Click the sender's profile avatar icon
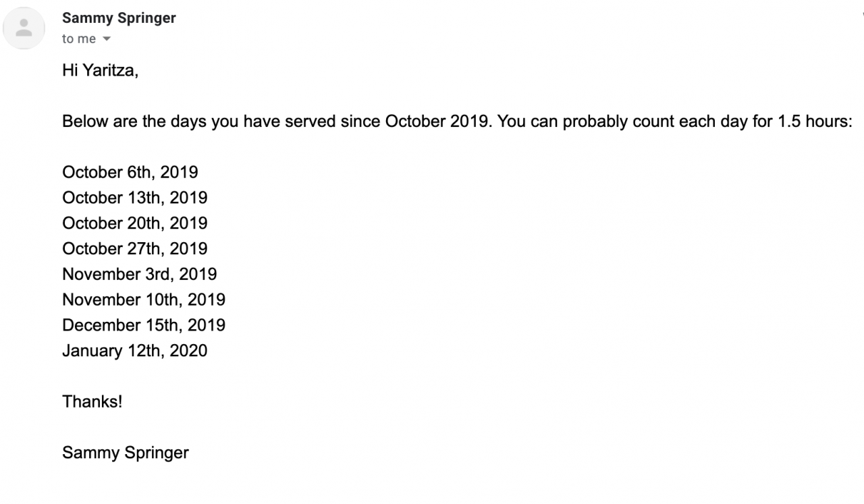Viewport: 864px width, 504px height. click(x=24, y=28)
